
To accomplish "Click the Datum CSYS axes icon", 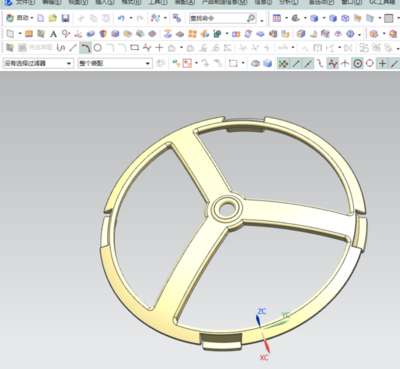I will (x=78, y=34).
